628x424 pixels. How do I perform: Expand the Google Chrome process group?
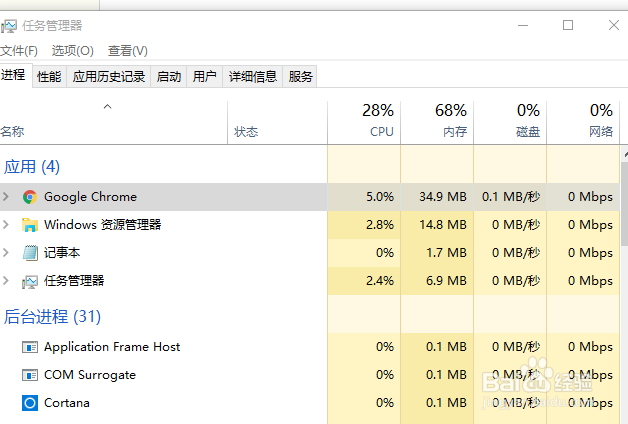(6, 197)
